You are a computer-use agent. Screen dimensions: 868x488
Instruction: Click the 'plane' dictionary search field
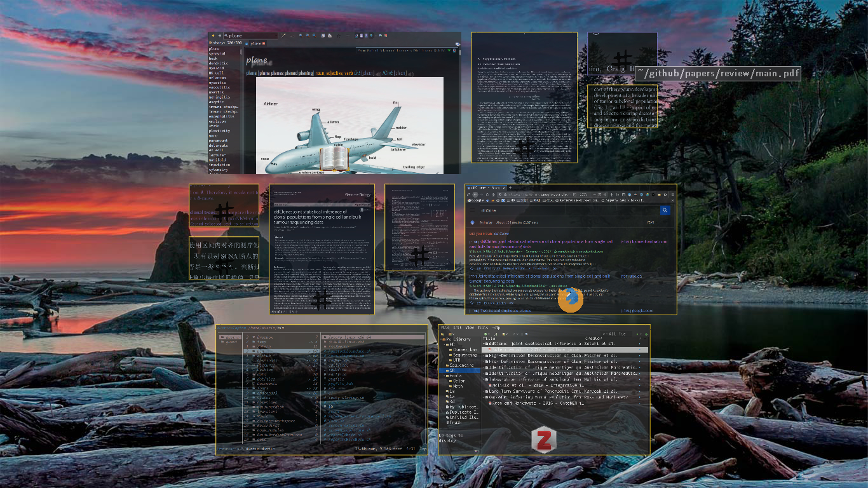click(249, 36)
